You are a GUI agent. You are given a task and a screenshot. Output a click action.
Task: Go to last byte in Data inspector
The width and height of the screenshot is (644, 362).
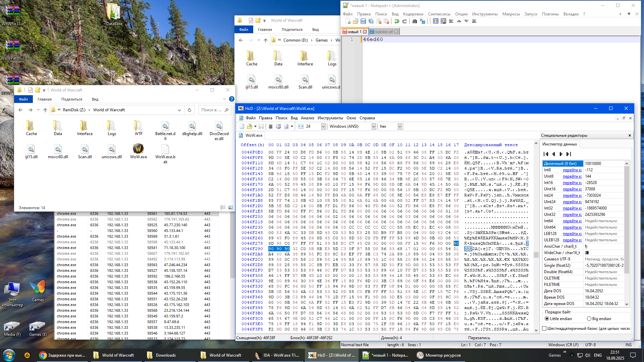(x=569, y=154)
